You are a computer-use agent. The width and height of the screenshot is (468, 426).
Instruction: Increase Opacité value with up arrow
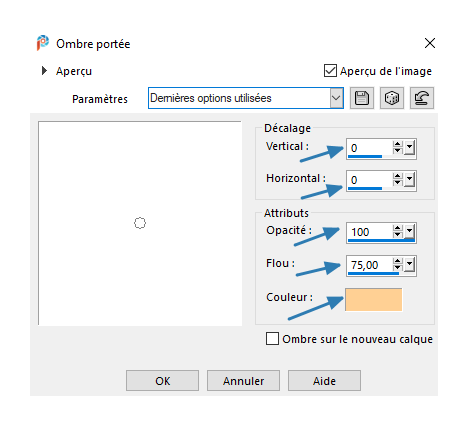397,228
